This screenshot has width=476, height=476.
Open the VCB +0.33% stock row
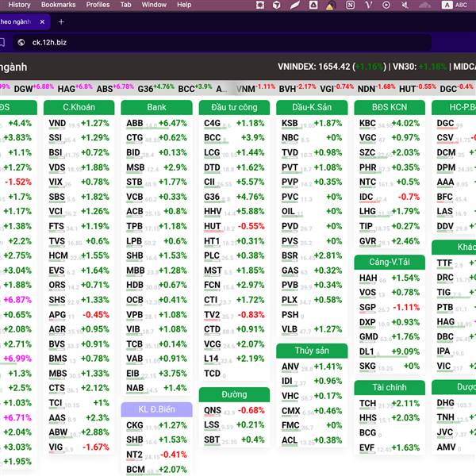(x=156, y=198)
